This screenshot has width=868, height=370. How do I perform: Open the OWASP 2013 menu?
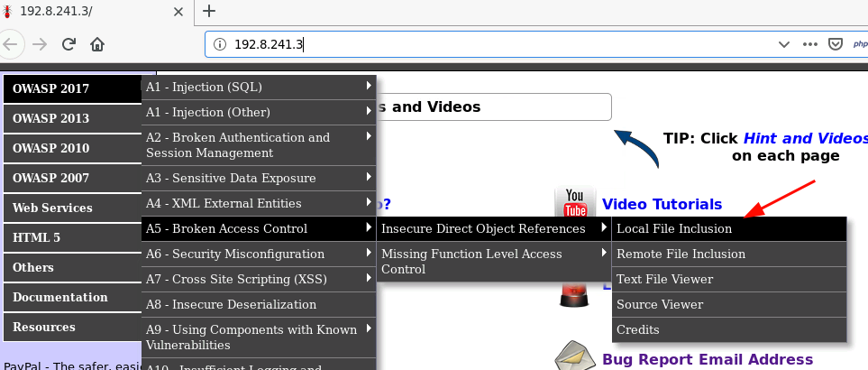(x=72, y=118)
